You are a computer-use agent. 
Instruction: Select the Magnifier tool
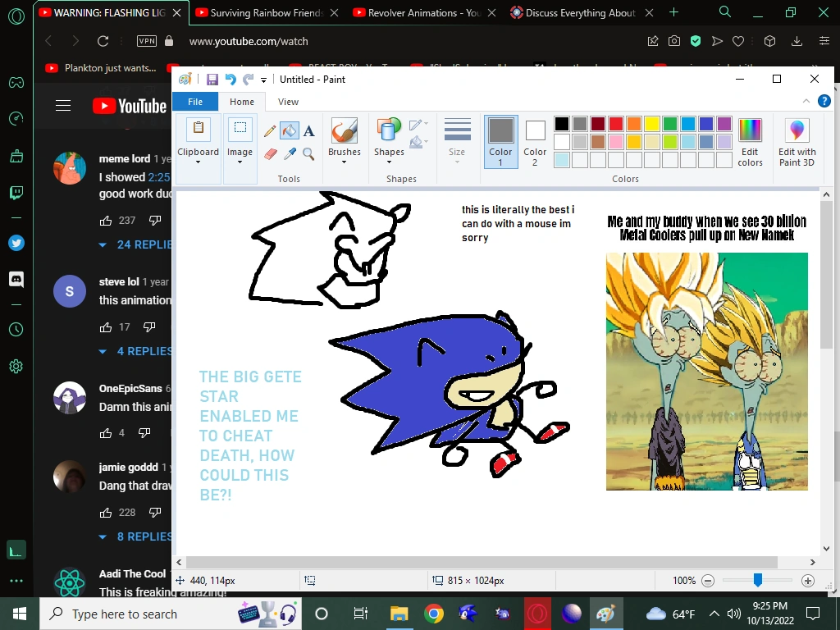pyautogui.click(x=308, y=154)
